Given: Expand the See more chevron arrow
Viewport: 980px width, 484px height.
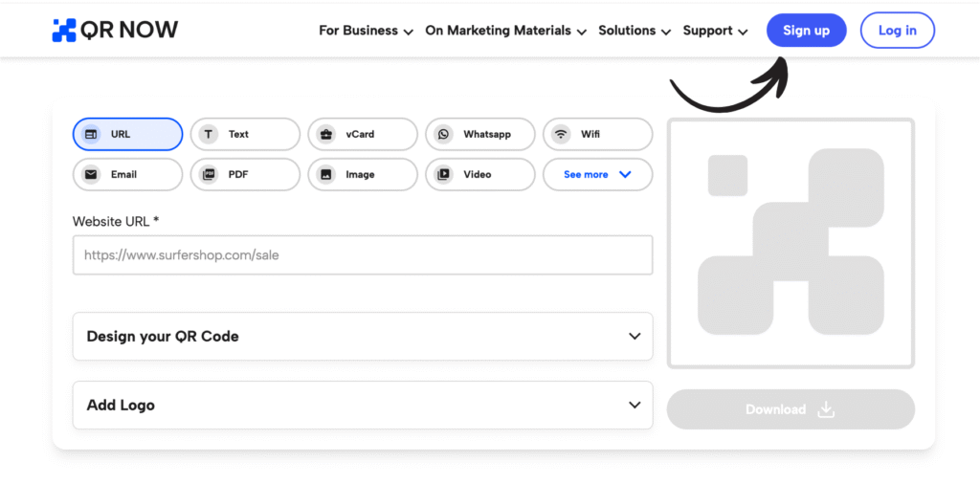Looking at the screenshot, I should point(625,174).
